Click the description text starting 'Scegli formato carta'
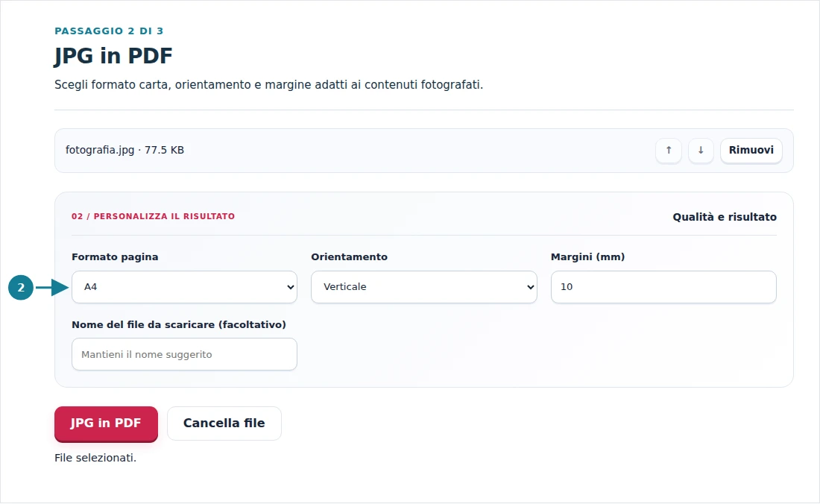Screen dimensions: 820x504 269,85
